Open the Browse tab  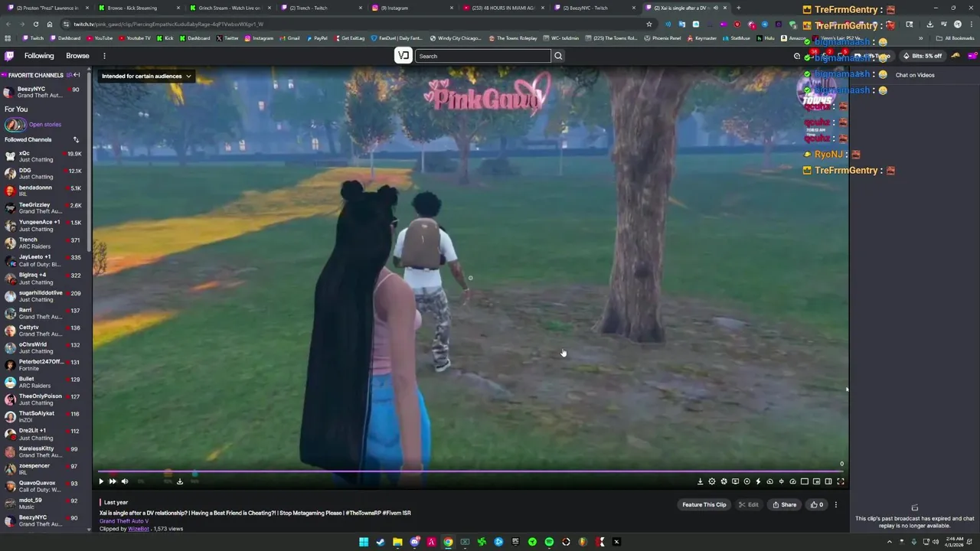click(x=77, y=56)
